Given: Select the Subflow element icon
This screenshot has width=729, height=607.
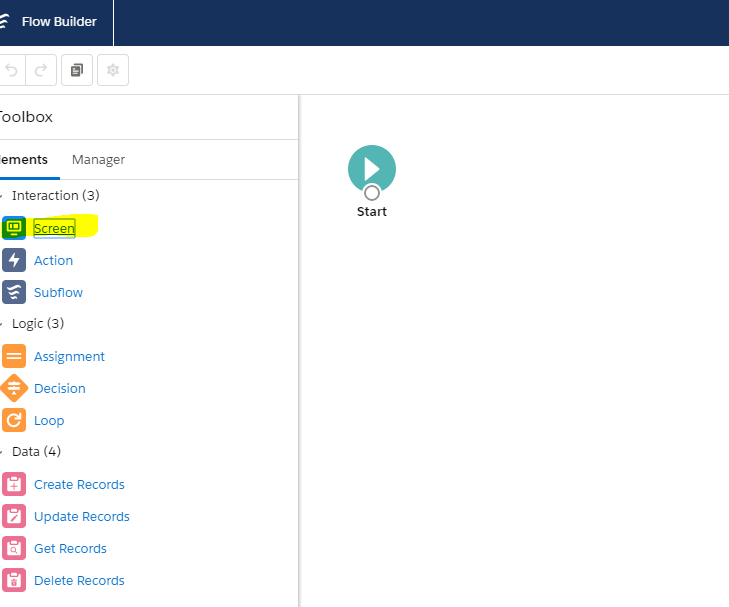Looking at the screenshot, I should pos(14,292).
